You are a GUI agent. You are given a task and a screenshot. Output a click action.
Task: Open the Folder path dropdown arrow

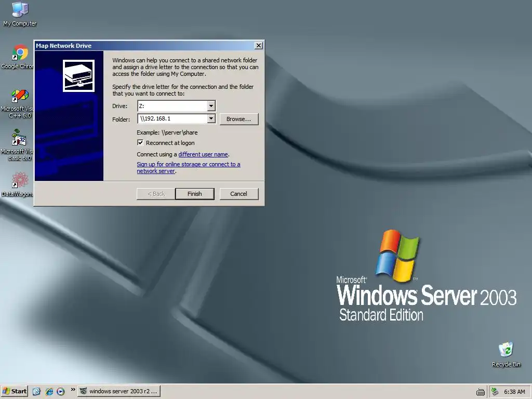(x=211, y=118)
